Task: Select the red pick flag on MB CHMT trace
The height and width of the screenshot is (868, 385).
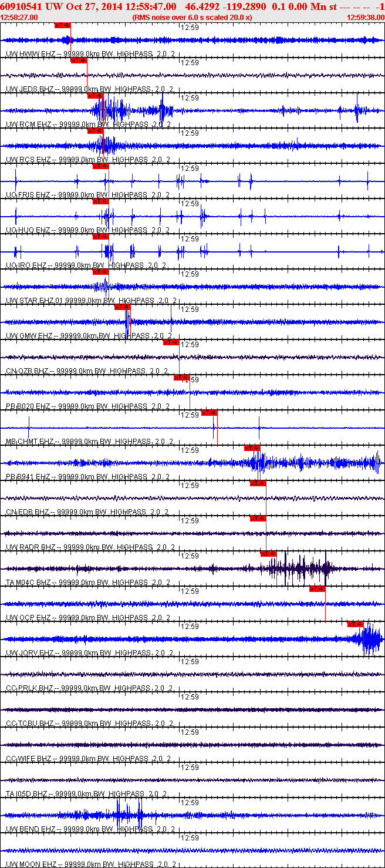Action: [210, 413]
